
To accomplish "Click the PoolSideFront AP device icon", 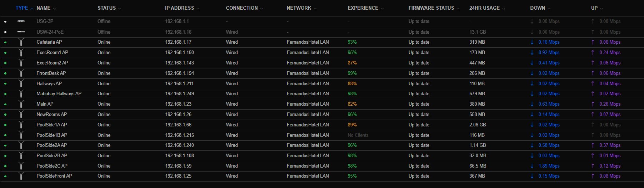I will tap(21, 176).
